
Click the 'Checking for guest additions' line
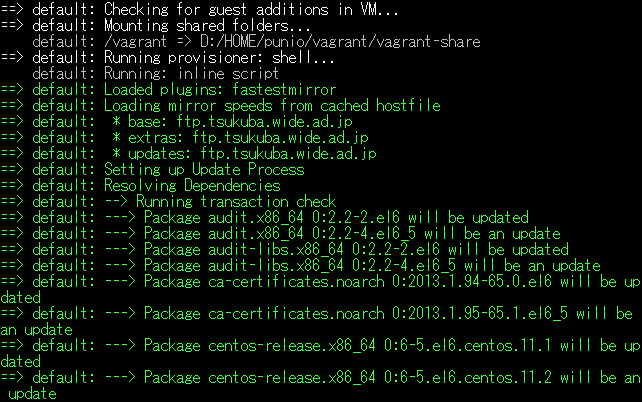pyautogui.click(x=199, y=9)
